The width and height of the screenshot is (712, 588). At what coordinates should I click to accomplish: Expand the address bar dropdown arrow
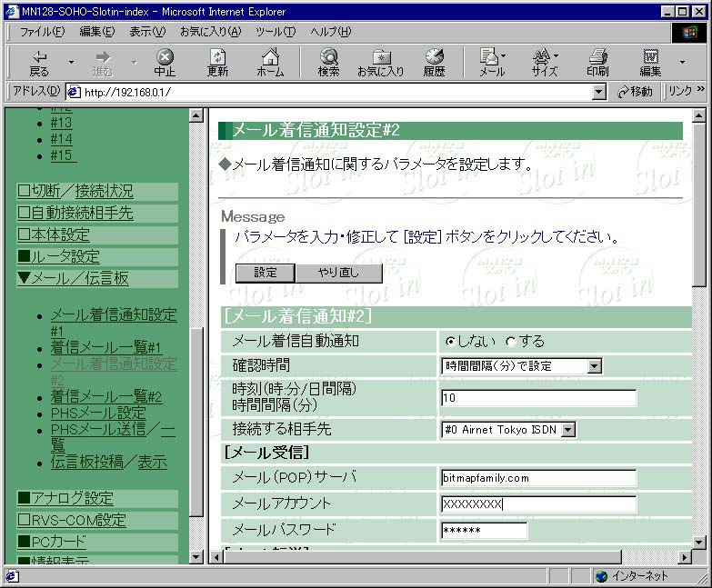[598, 92]
